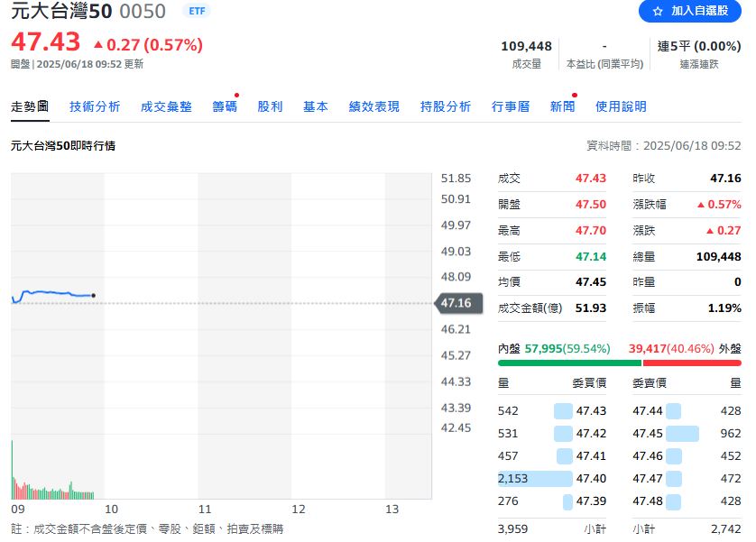Click the 昨收 47.16 table value
The height and width of the screenshot is (542, 756).
[725, 179]
